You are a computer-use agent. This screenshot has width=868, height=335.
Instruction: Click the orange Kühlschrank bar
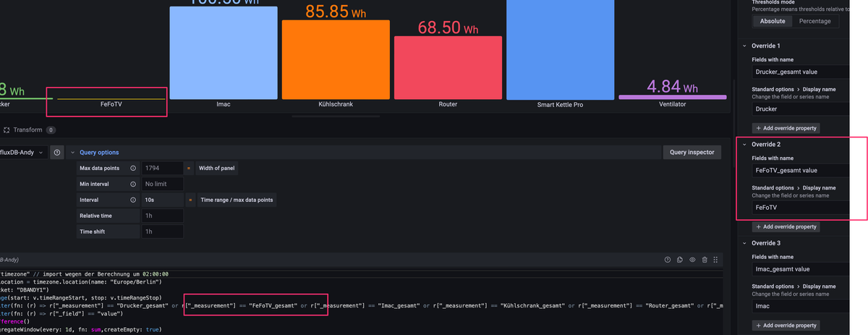click(336, 59)
